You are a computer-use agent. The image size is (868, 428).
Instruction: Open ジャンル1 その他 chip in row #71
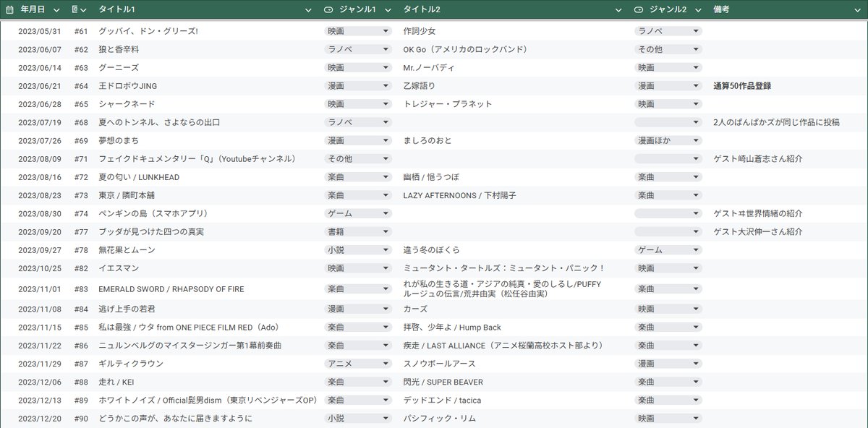pos(357,158)
